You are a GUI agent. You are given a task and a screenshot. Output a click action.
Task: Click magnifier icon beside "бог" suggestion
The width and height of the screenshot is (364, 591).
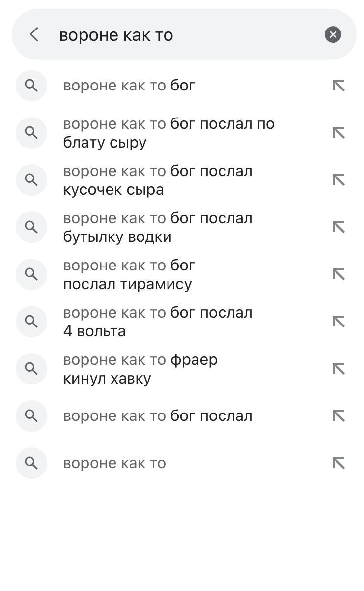[31, 86]
